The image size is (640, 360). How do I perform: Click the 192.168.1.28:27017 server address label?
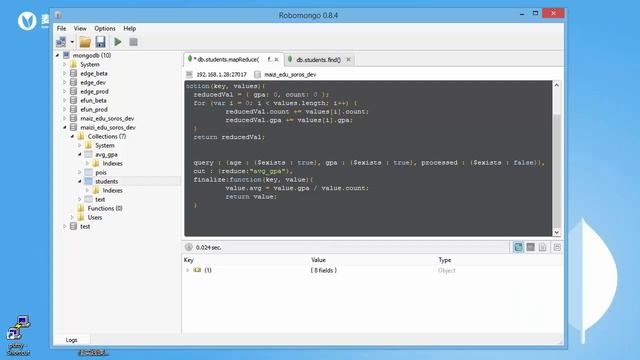click(222, 74)
